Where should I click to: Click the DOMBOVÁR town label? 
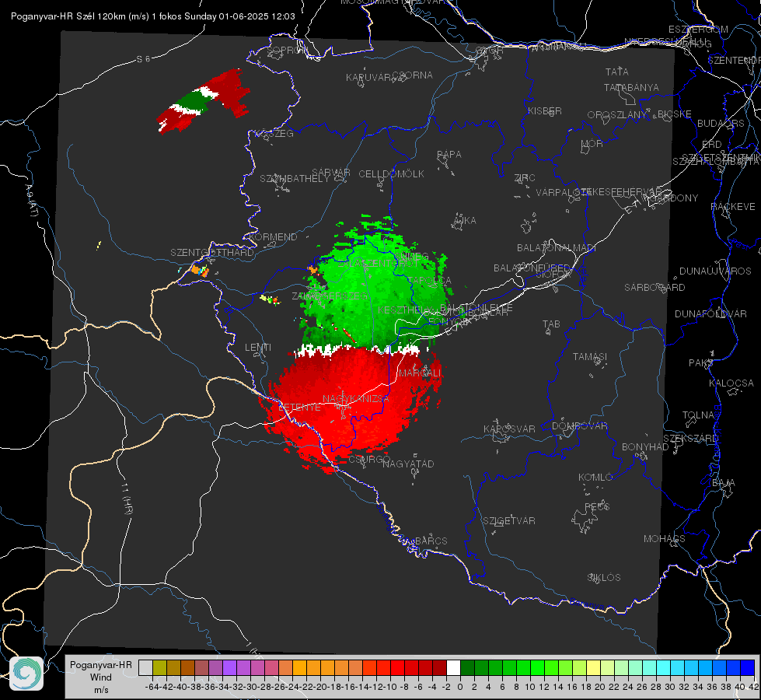[x=579, y=426]
